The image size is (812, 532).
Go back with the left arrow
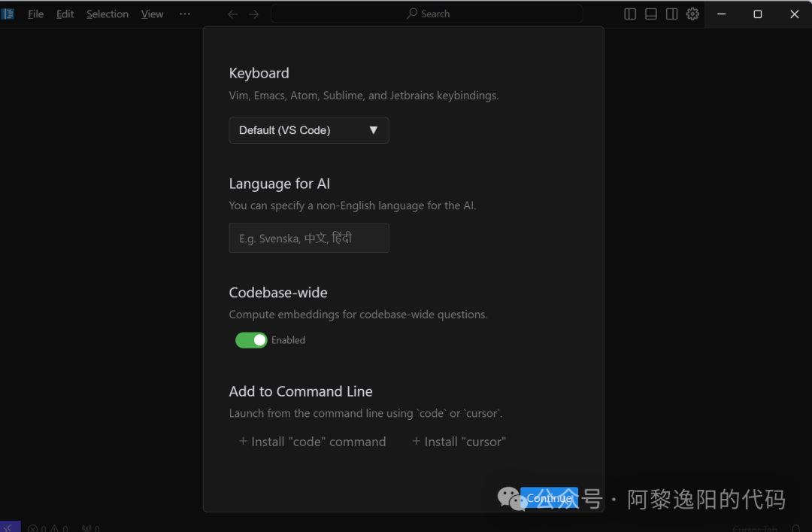point(233,14)
